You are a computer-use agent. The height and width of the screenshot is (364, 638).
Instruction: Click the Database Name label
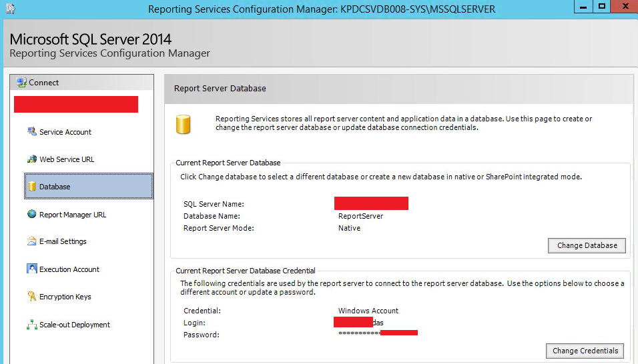(x=212, y=216)
